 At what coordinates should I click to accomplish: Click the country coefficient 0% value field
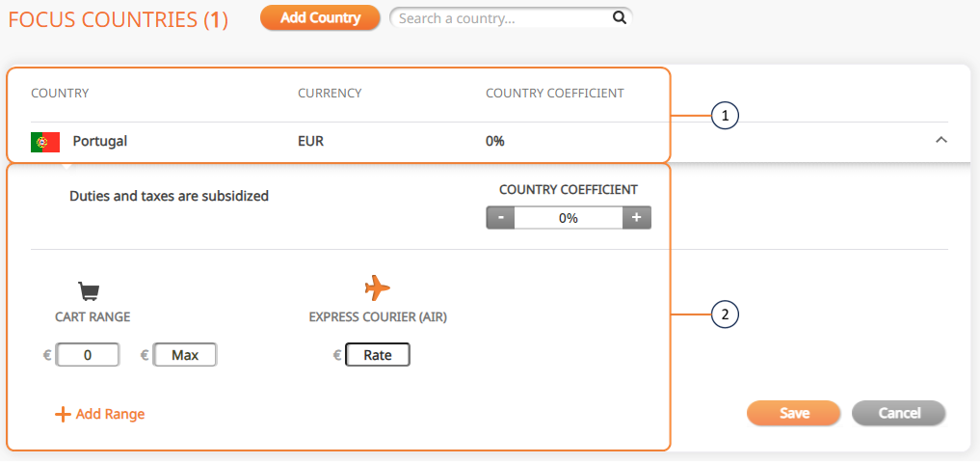point(569,218)
